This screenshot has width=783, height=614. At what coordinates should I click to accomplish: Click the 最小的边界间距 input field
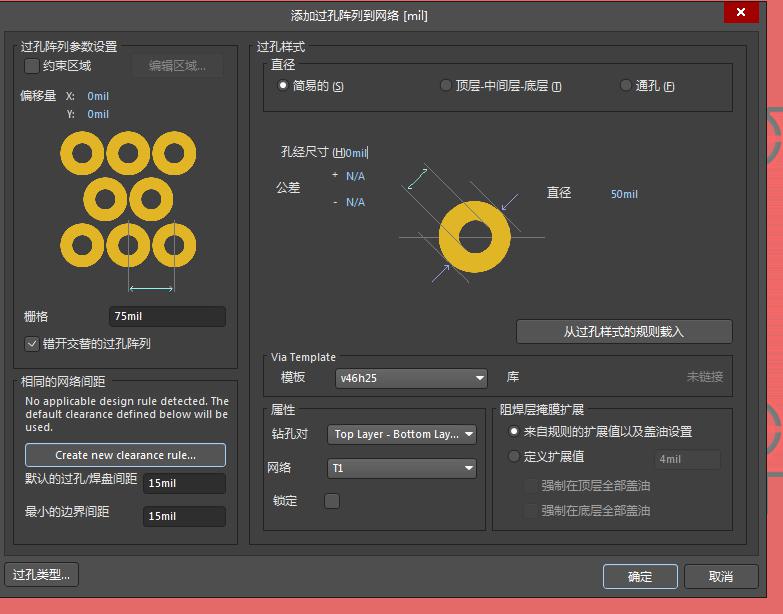click(x=184, y=516)
